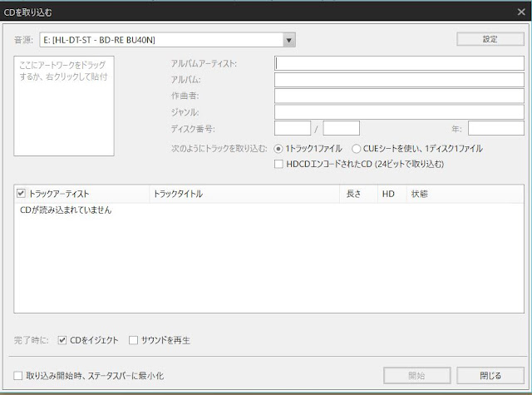Focus the アルバムアーティスト input field

[399, 63]
